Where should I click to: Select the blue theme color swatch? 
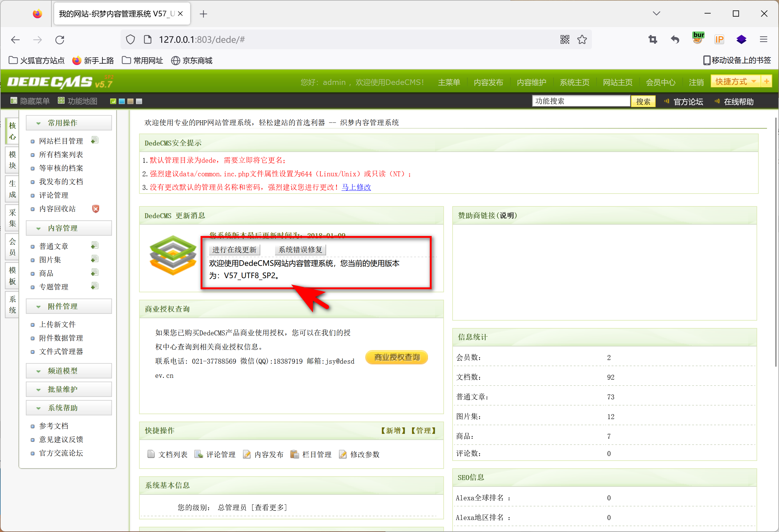pos(122,101)
